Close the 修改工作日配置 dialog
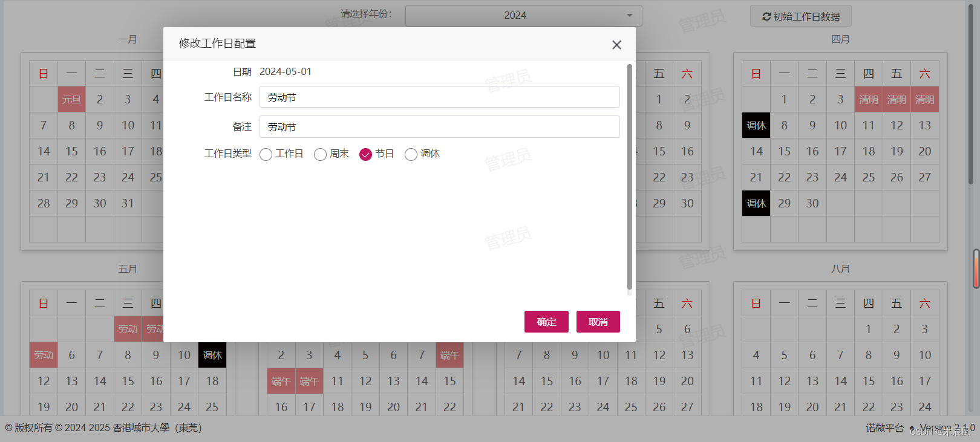The width and height of the screenshot is (980, 442). (x=616, y=45)
